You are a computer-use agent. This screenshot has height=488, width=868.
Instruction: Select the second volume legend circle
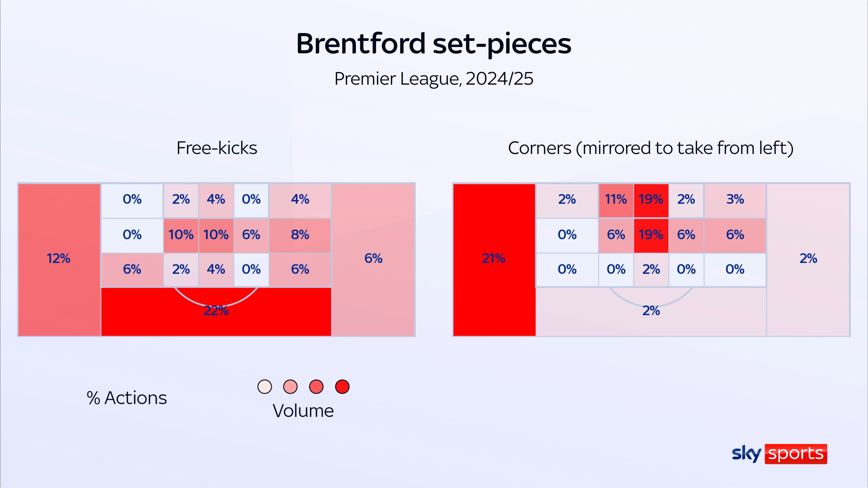[x=291, y=386]
